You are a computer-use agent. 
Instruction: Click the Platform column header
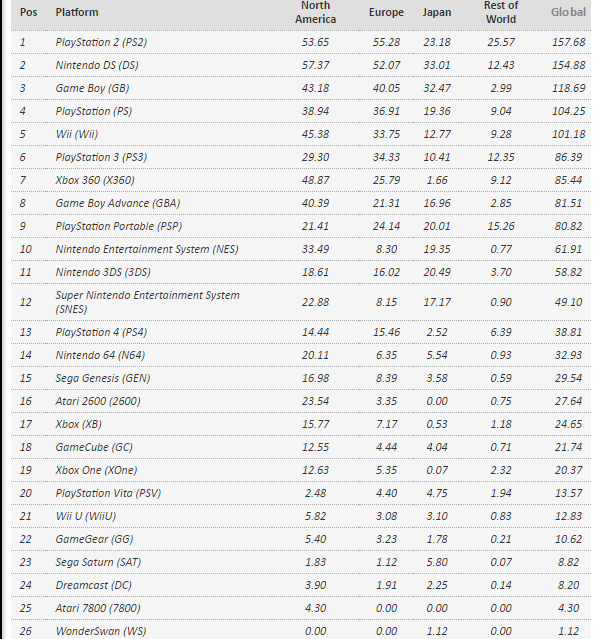point(77,12)
